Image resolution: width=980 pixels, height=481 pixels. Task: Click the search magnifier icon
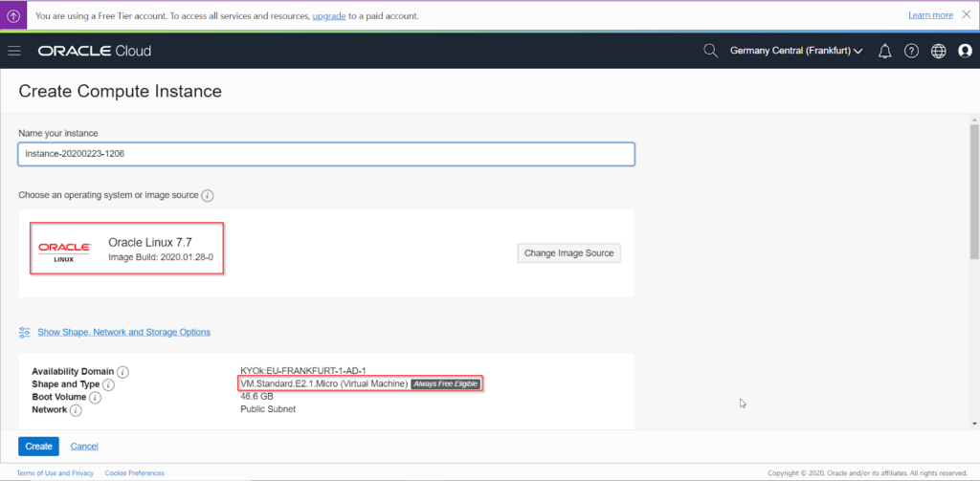tap(710, 51)
